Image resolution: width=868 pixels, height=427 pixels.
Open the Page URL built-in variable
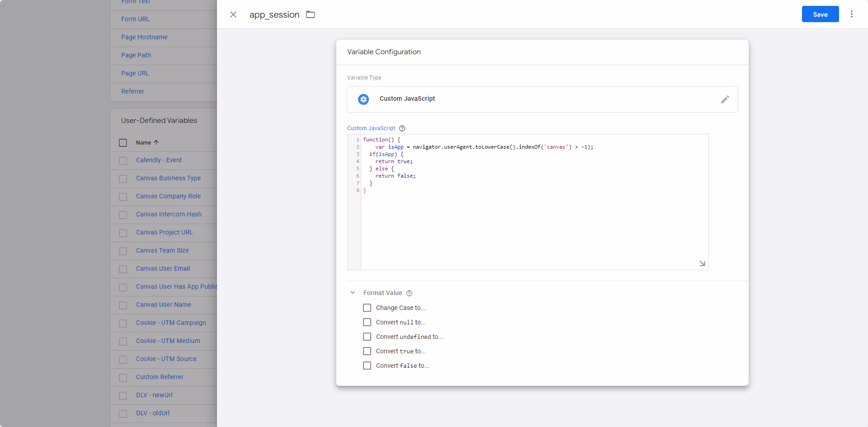pos(135,73)
